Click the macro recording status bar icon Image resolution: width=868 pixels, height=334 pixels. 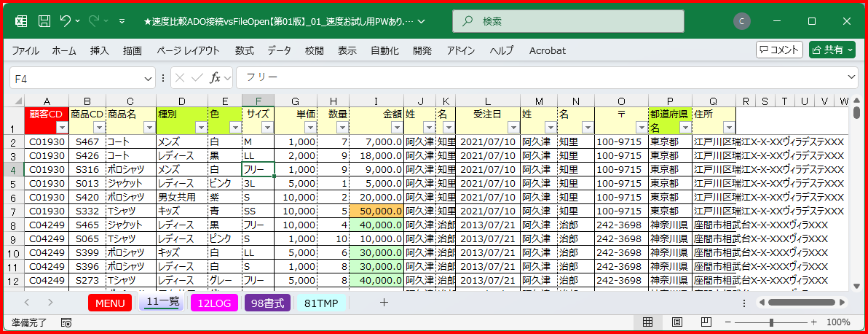[x=66, y=322]
